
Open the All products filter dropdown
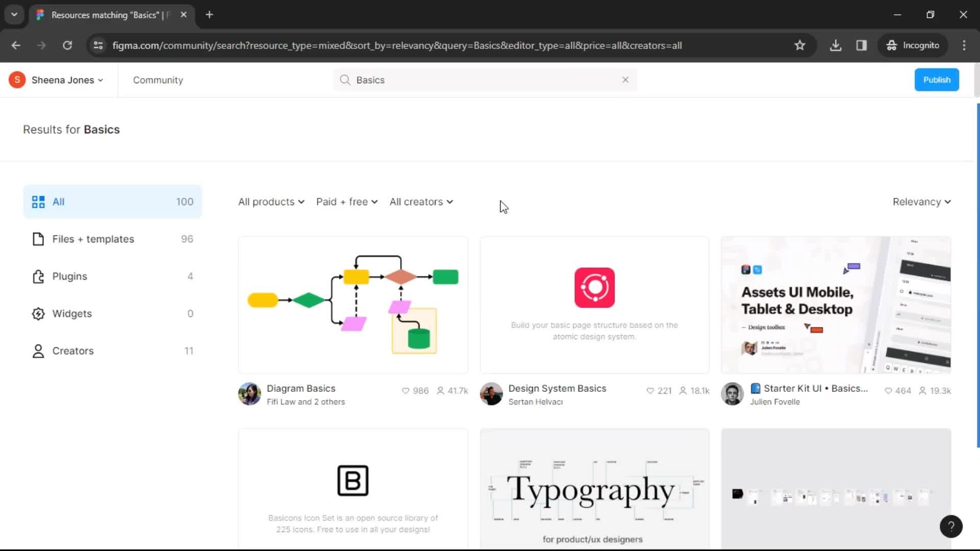tap(271, 202)
